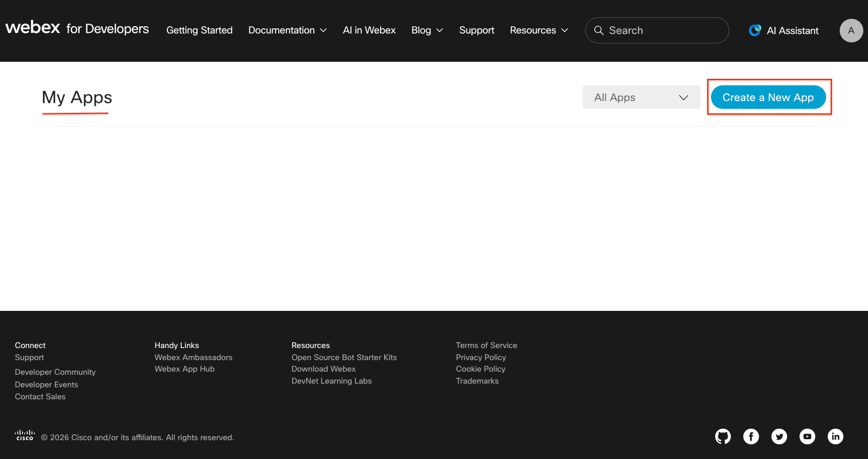Viewport: 868px width, 459px height.
Task: Focus the Search input field
Action: [x=657, y=30]
